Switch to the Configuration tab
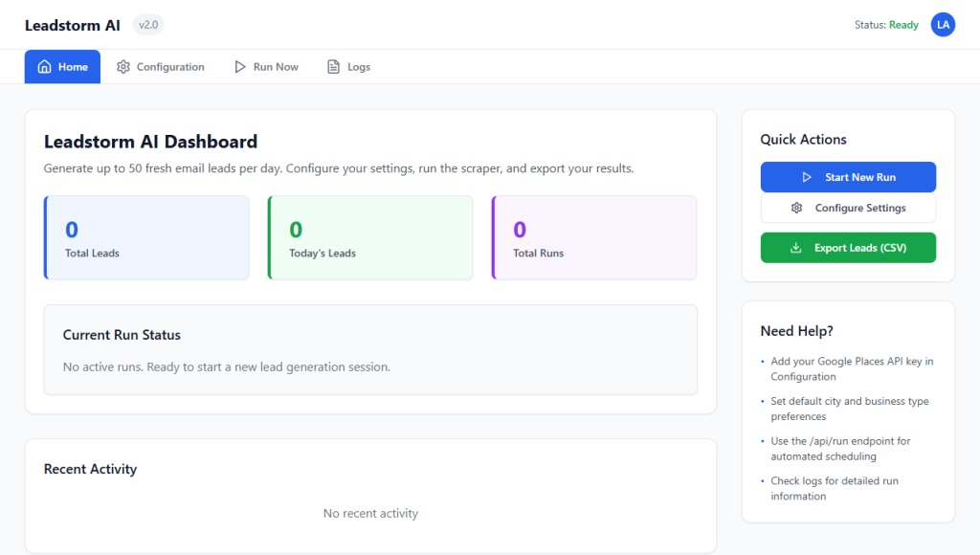Image resolution: width=980 pixels, height=555 pixels. tap(161, 67)
